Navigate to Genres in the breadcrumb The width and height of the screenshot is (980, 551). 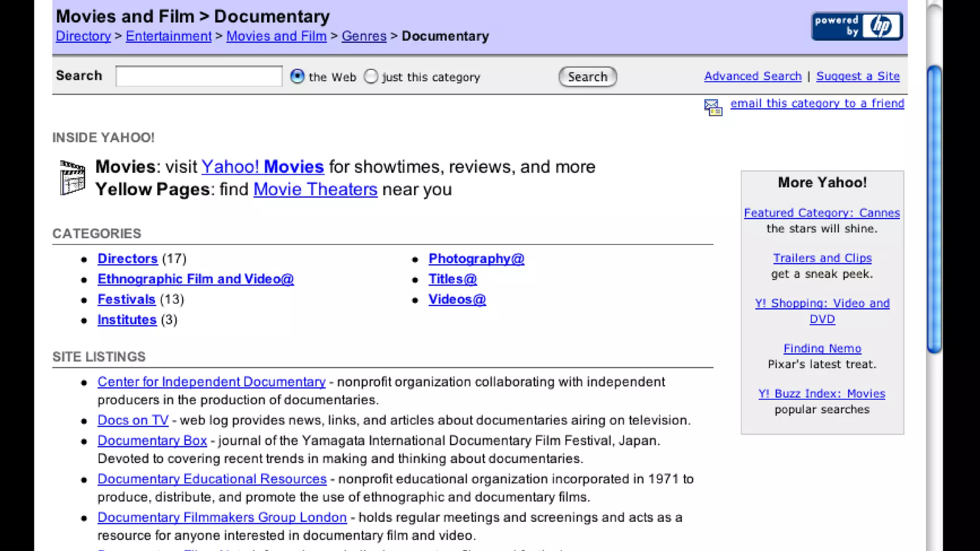pyautogui.click(x=364, y=36)
